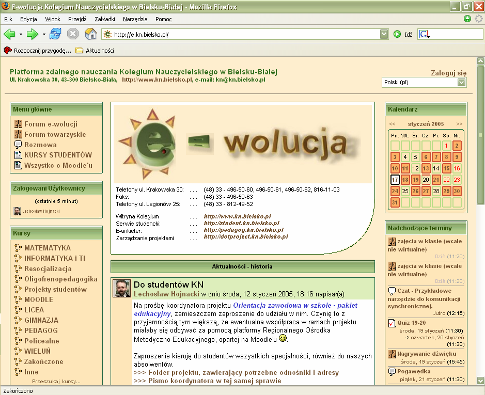Open the Forum towarzyskie icon
The image size is (485, 395).
(x=18, y=134)
